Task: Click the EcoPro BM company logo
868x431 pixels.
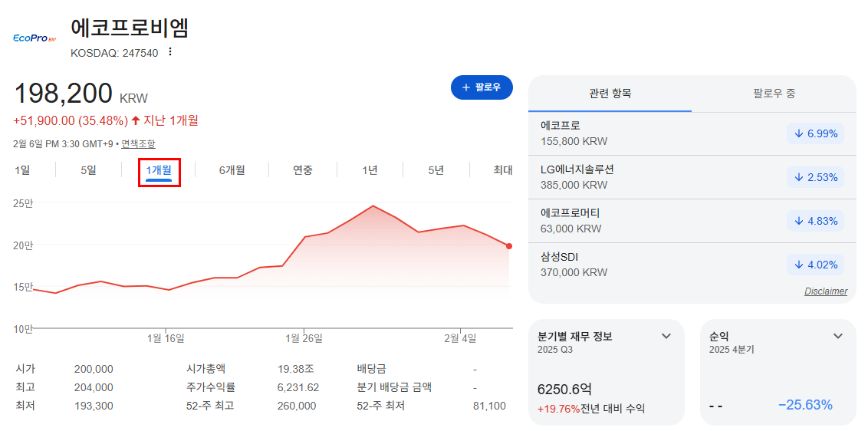Action: (x=35, y=39)
